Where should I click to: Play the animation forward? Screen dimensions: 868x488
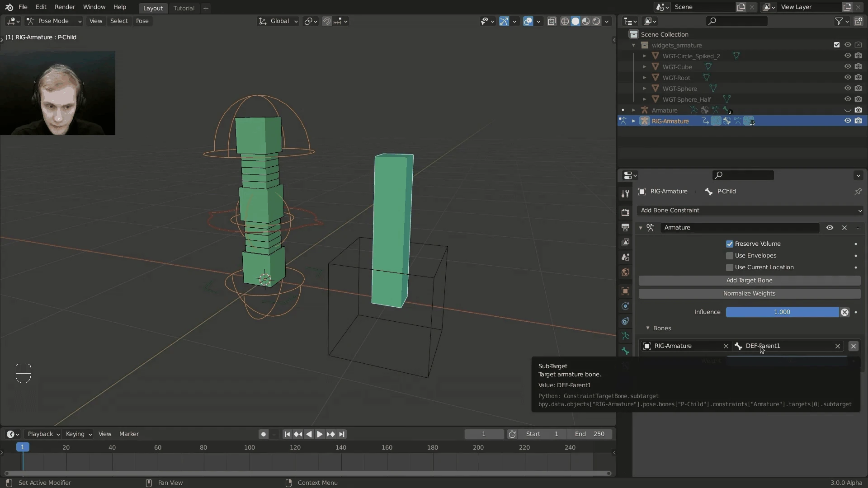pos(320,434)
